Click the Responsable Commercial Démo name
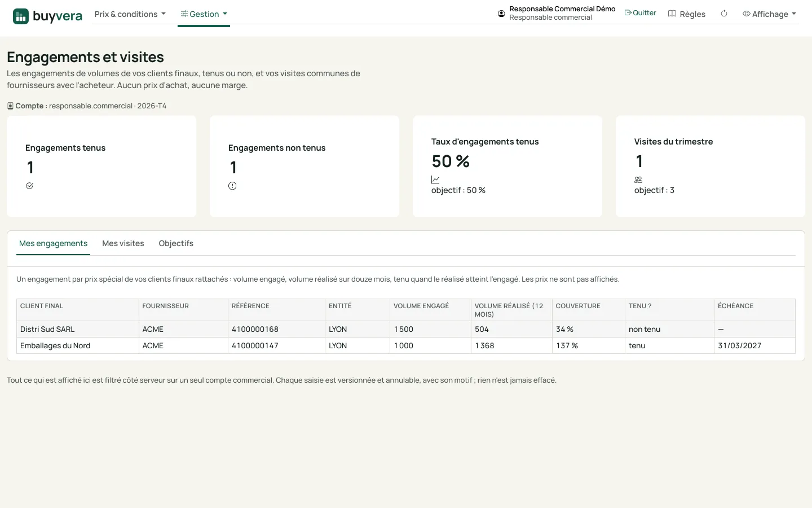Viewport: 812px width, 508px height. pyautogui.click(x=562, y=9)
